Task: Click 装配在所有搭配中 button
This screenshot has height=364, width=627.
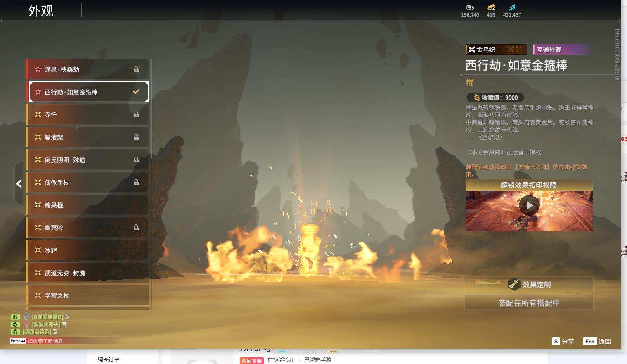Action: 529,303
